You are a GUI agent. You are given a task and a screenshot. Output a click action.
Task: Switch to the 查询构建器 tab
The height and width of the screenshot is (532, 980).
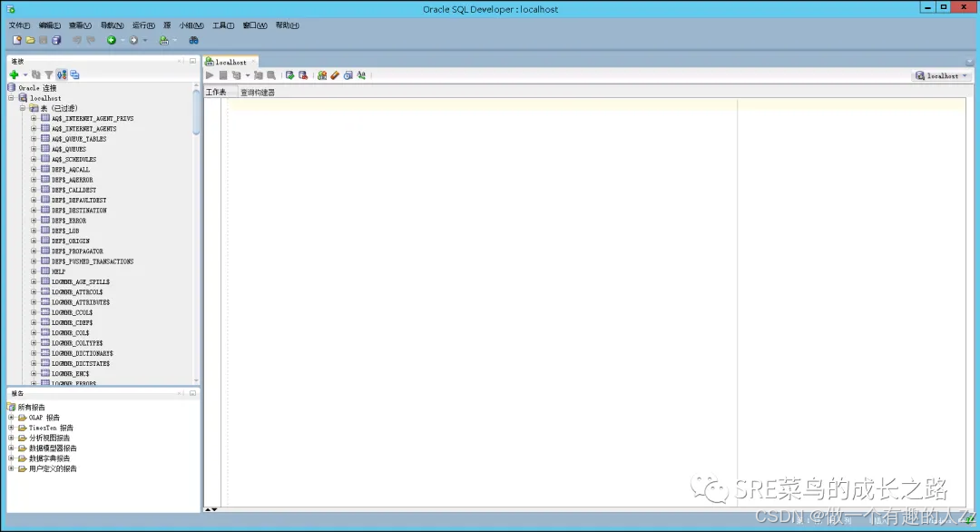pyautogui.click(x=258, y=93)
